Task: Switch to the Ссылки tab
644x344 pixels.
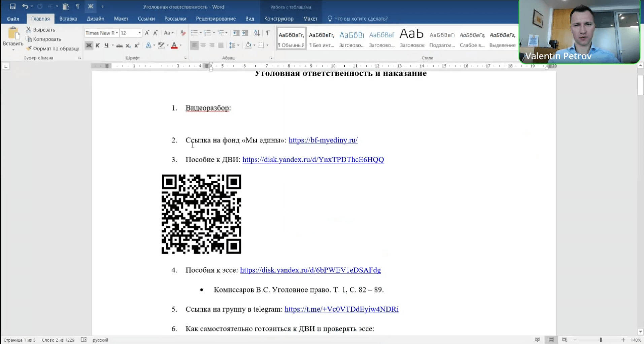Action: (146, 19)
